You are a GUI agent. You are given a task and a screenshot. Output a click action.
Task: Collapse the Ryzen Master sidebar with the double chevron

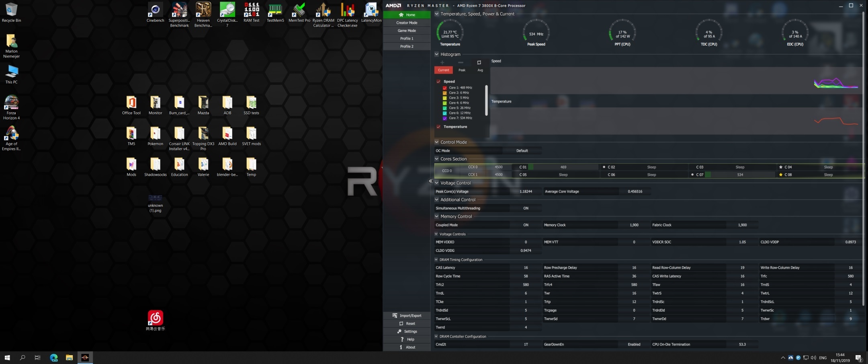coord(430,181)
